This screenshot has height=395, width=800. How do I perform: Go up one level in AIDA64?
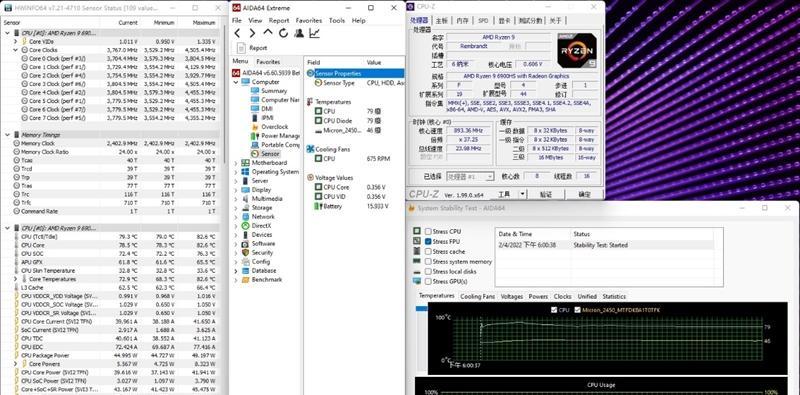[268, 33]
